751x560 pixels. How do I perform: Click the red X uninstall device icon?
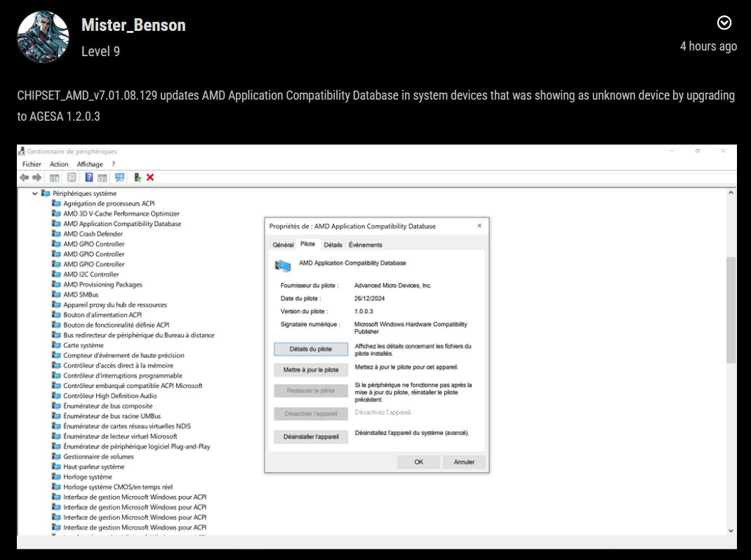click(x=149, y=178)
